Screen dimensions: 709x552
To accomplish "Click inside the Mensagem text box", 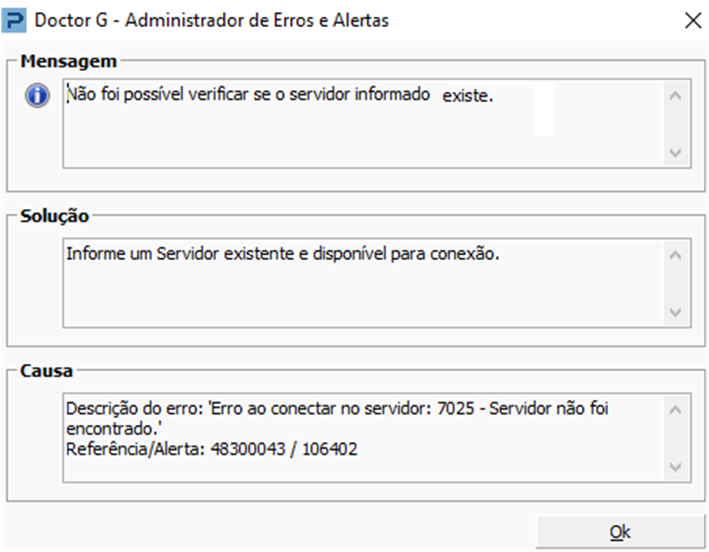I will point(364,123).
